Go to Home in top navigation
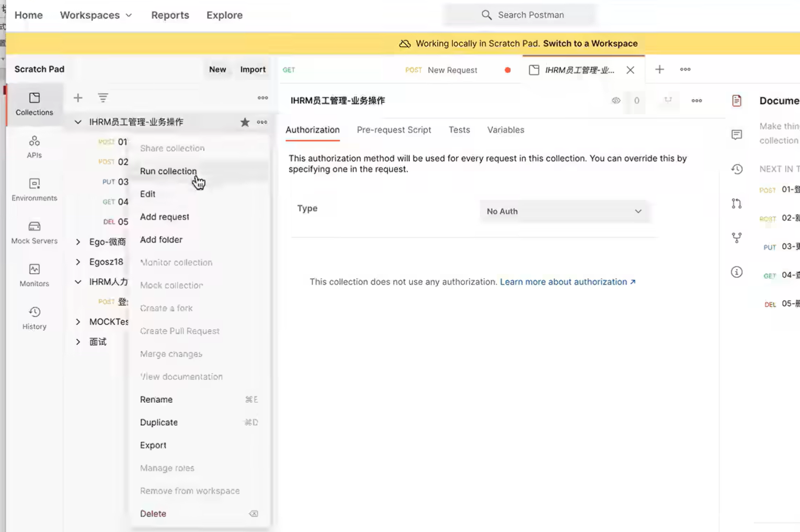The height and width of the screenshot is (532, 800). pos(29,15)
